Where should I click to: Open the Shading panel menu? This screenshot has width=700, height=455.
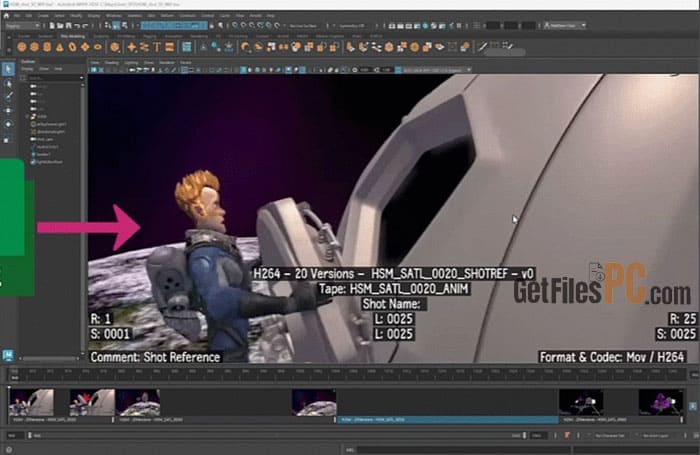(112, 63)
